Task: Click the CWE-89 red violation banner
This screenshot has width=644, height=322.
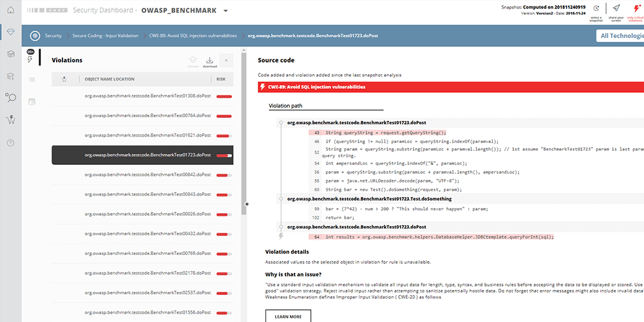Action: 451,87
